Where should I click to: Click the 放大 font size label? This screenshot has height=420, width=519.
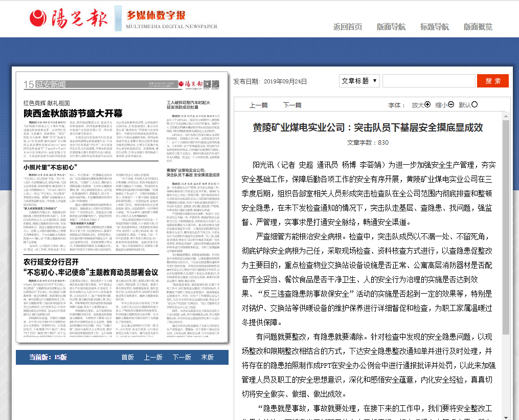(x=417, y=105)
